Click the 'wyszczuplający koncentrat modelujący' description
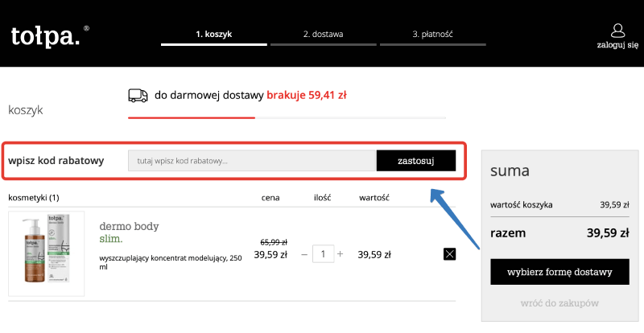Image resolution: width=644 pixels, height=333 pixels. pyautogui.click(x=170, y=262)
